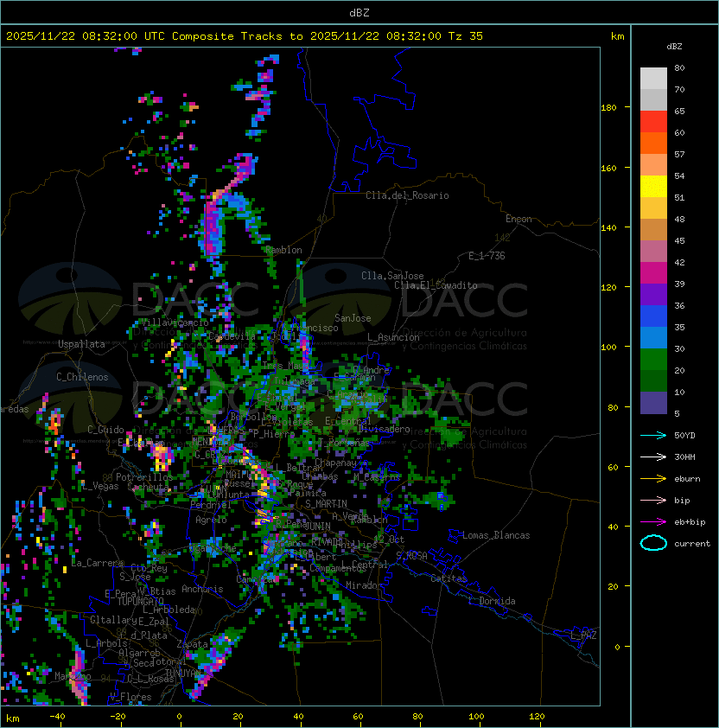The image size is (719, 728).
Task: Click the yellow eburn arrow legend icon
Action: (653, 479)
